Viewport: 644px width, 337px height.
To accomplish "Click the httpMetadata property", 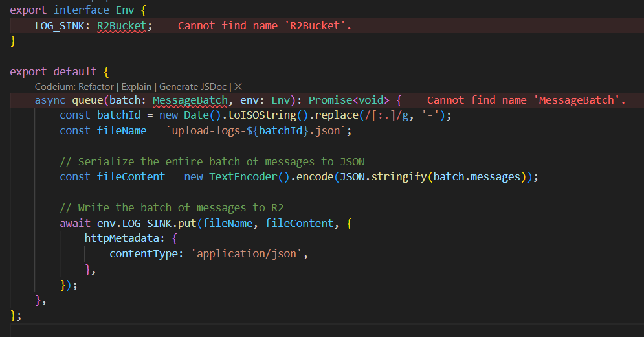I will pos(122,238).
